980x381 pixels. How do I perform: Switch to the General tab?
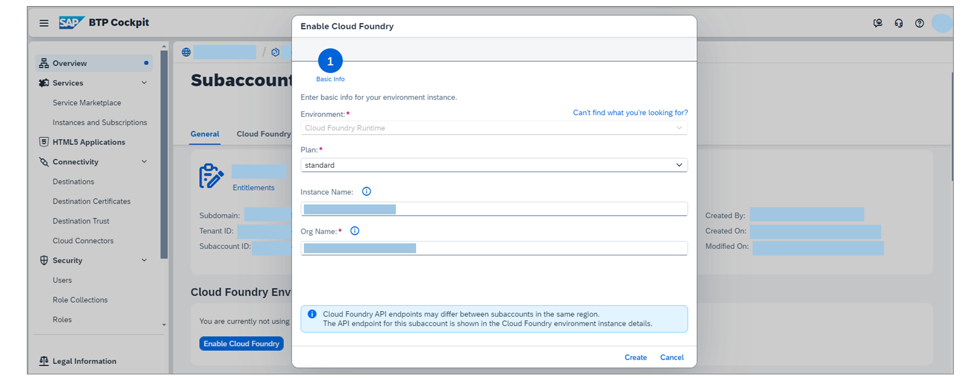(x=205, y=134)
